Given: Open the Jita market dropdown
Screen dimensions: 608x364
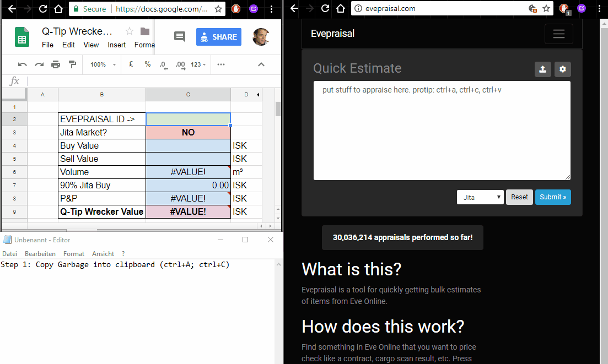Looking at the screenshot, I should point(480,197).
